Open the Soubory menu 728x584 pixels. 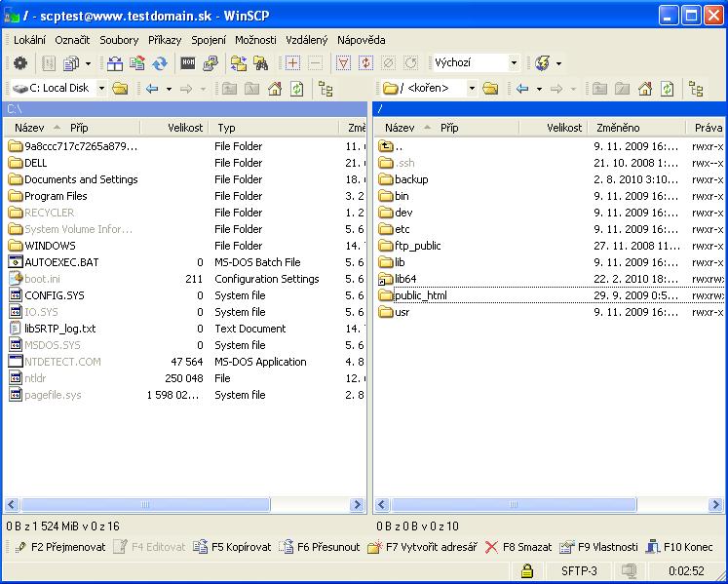119,40
